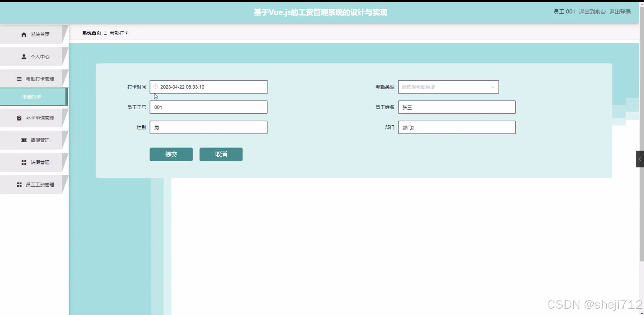644x315 pixels.
Task: Click the clock icon in the 打卡时间 field
Action: [x=155, y=86]
